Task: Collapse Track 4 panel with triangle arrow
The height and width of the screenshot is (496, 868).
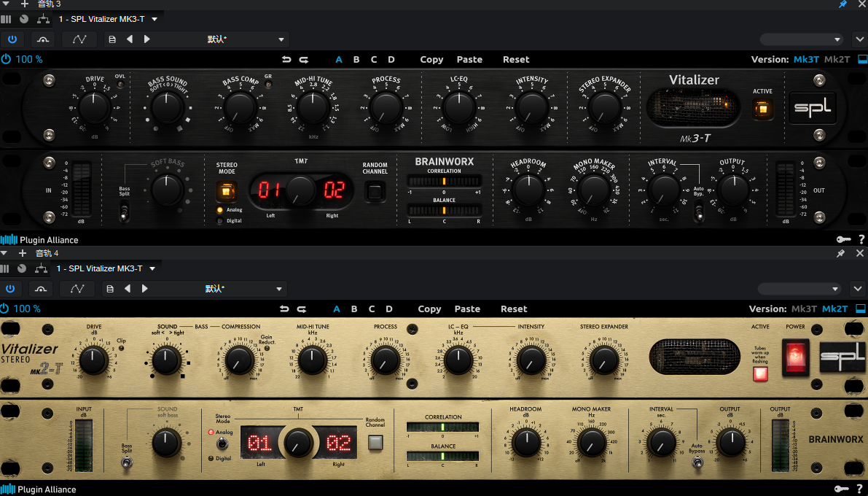Action: pos(4,253)
